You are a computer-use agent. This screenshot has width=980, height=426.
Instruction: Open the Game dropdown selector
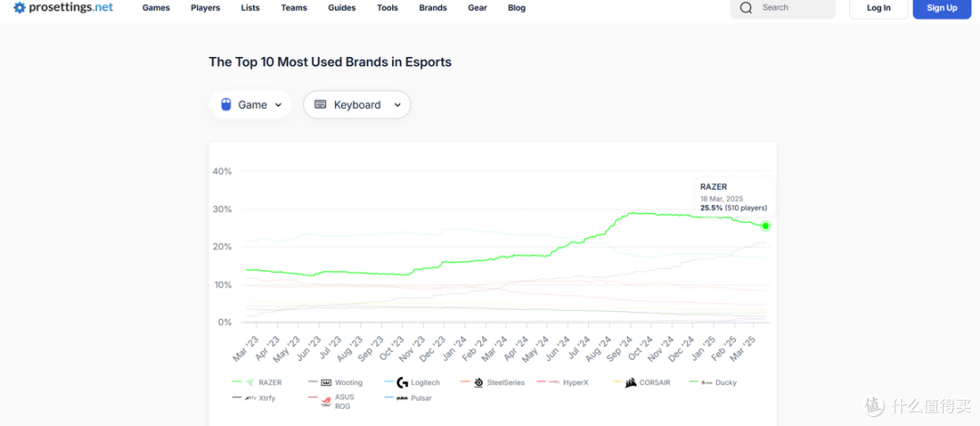(250, 105)
